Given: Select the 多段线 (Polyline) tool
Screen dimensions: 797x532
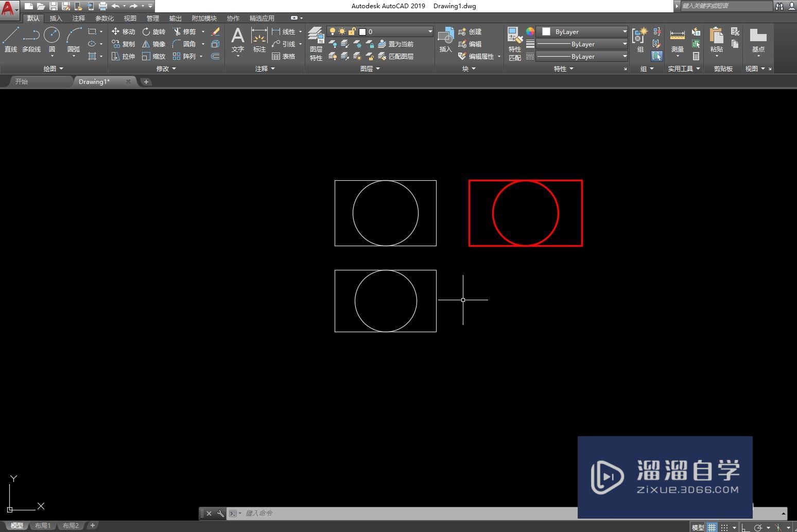Looking at the screenshot, I should click(x=31, y=40).
